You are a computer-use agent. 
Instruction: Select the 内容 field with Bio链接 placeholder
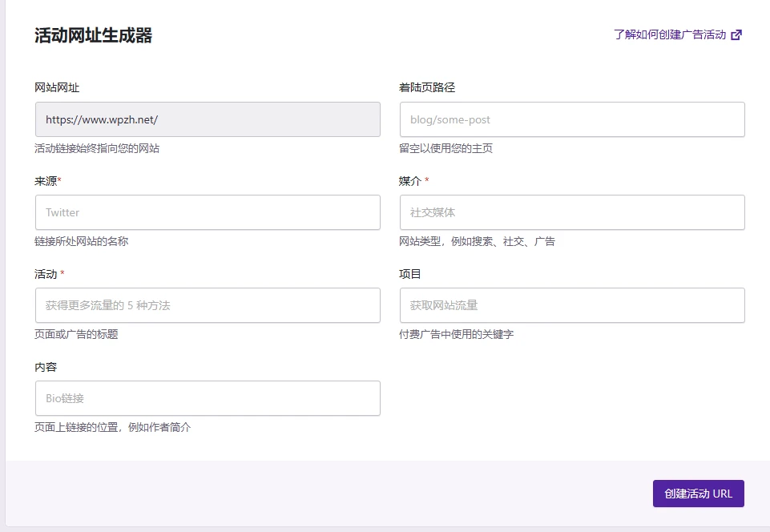click(207, 398)
